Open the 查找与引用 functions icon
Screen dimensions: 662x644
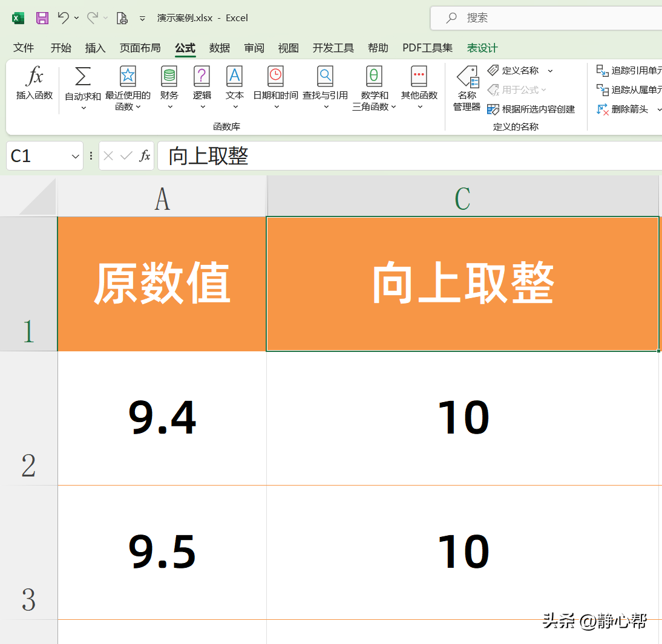[x=325, y=76]
